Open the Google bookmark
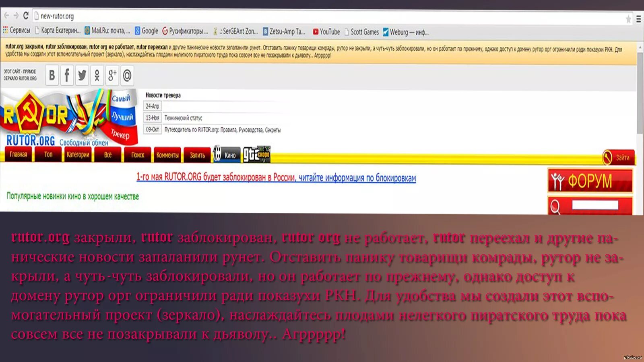 [x=147, y=31]
